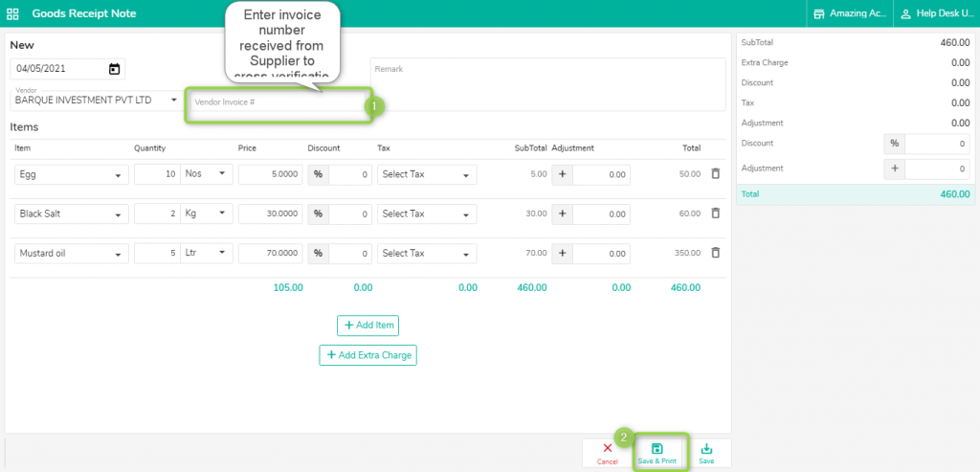Toggle + adjustment sign for Egg row

tap(562, 174)
